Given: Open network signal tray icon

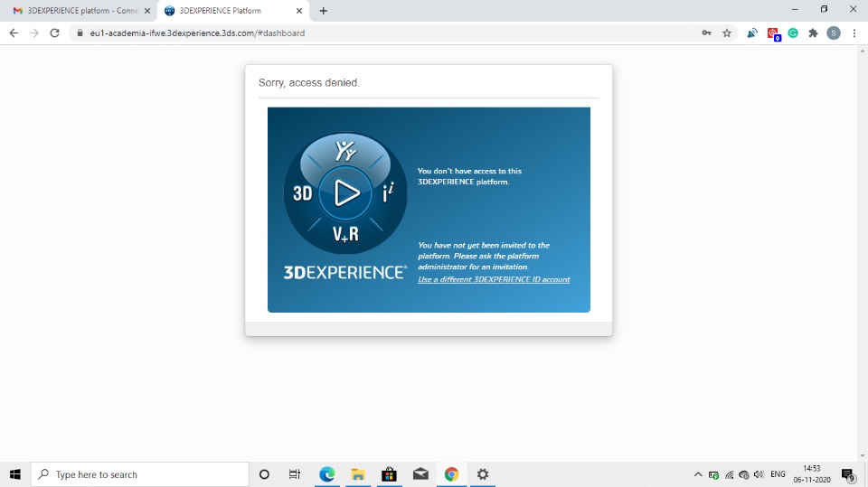Looking at the screenshot, I should (x=729, y=475).
